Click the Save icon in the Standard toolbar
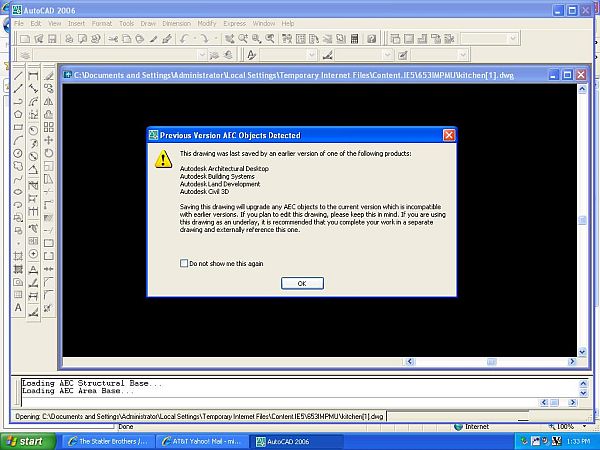The width and height of the screenshot is (600, 450). click(x=50, y=38)
